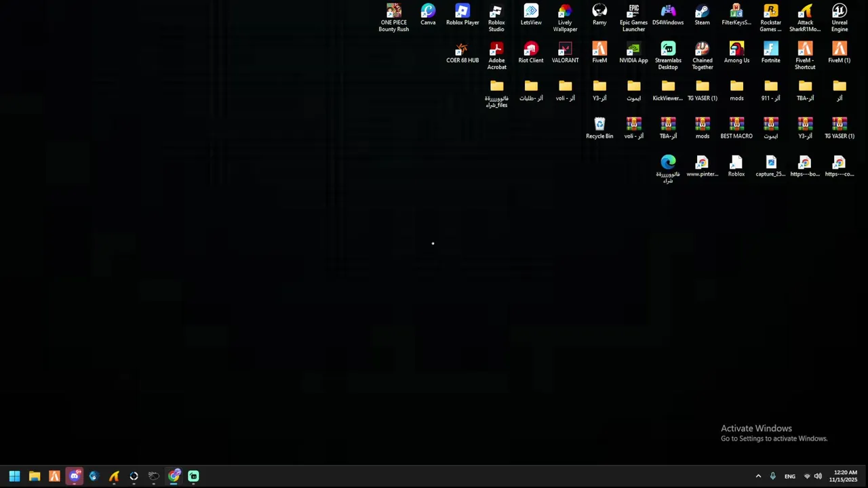The height and width of the screenshot is (488, 868).
Task: Click the mods WinRAR archive
Action: click(x=702, y=129)
